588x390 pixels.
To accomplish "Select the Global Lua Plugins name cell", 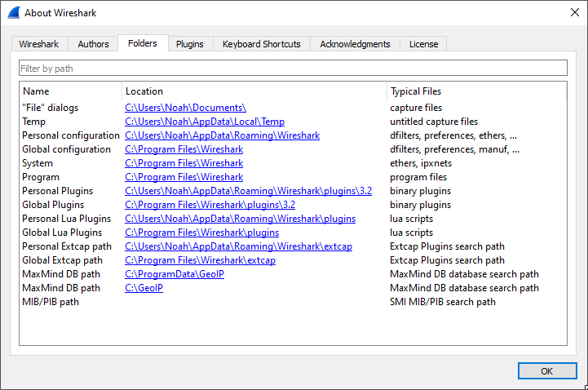I will 62,233.
